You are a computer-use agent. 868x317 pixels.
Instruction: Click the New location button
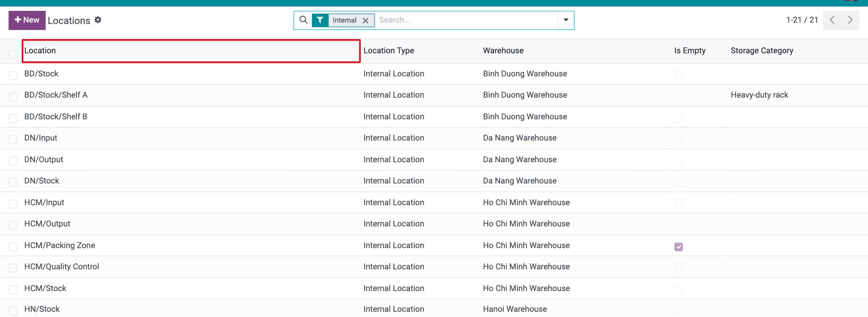pyautogui.click(x=27, y=20)
